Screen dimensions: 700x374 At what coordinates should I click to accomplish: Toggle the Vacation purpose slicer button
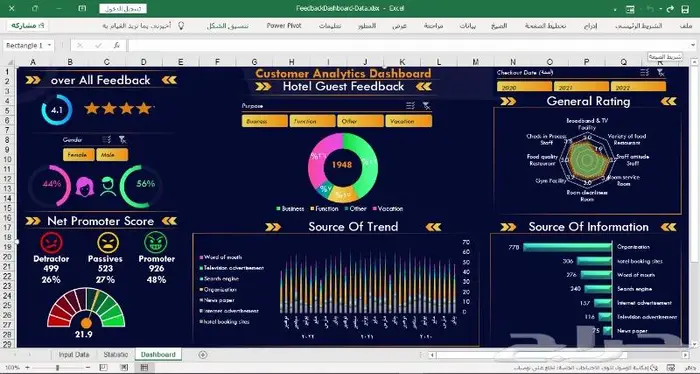pyautogui.click(x=408, y=121)
